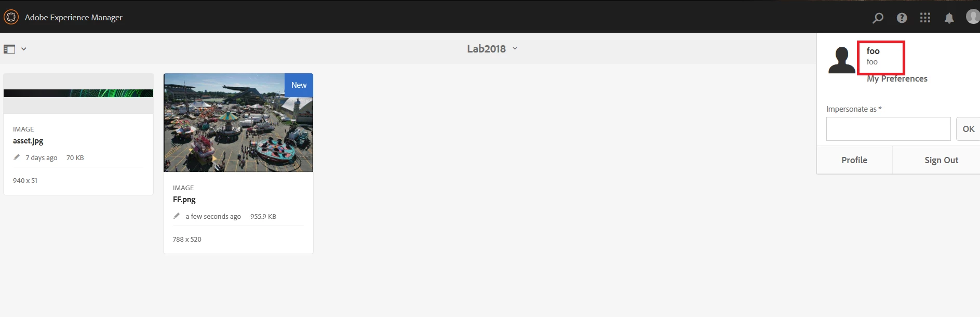Open the search magnifier icon
The height and width of the screenshot is (317, 980).
tap(878, 18)
